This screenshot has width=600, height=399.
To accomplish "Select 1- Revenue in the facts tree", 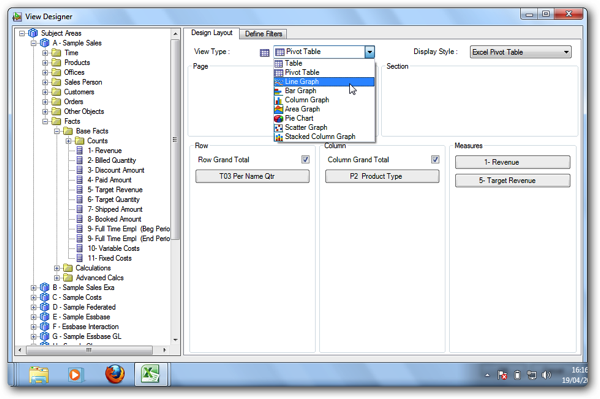I will coord(104,151).
